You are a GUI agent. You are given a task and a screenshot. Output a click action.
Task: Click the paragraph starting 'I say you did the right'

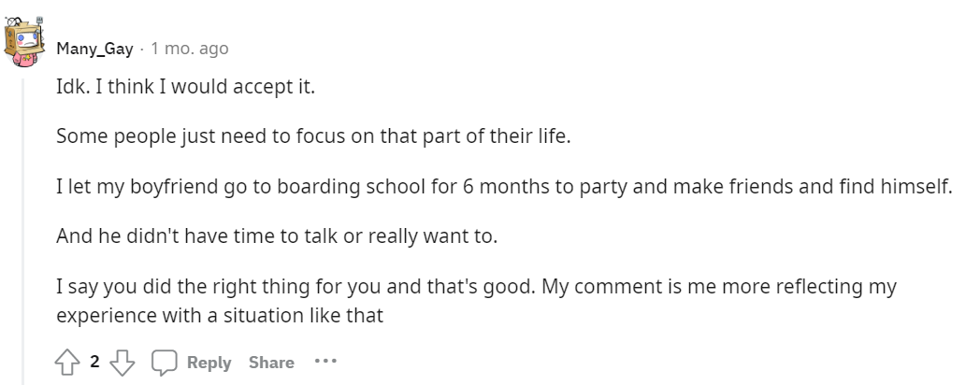point(476,301)
